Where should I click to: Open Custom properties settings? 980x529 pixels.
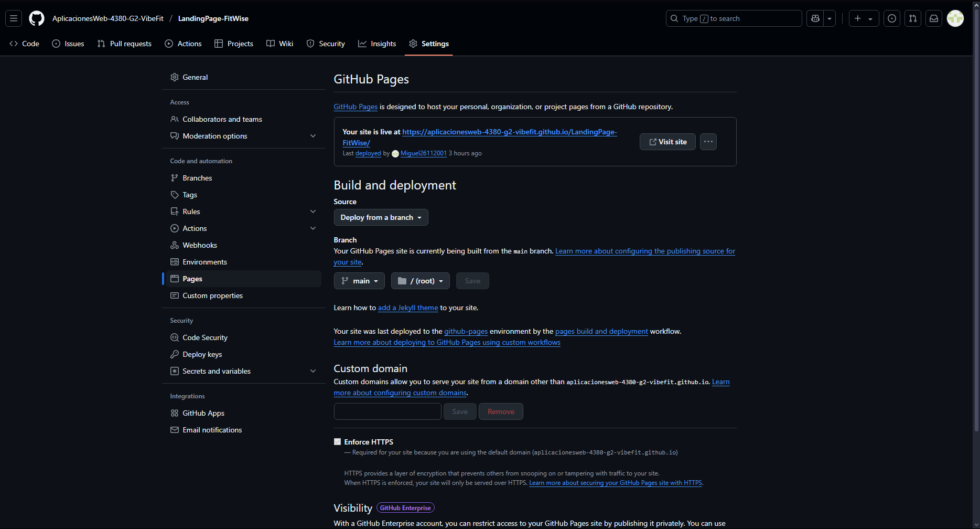(244, 295)
